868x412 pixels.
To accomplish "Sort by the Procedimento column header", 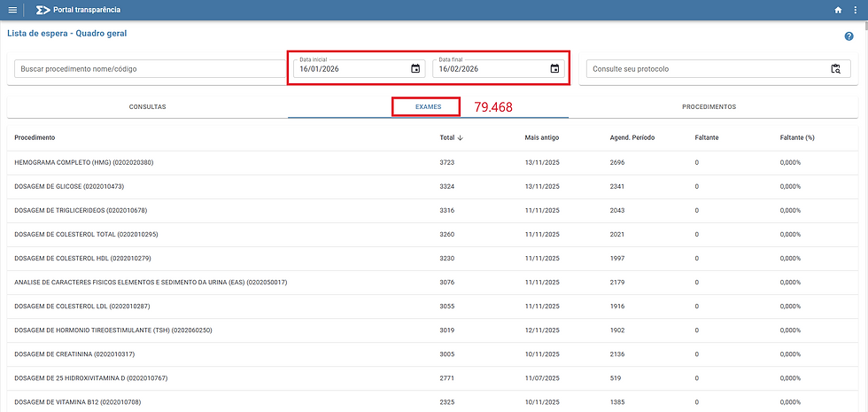I will click(x=35, y=137).
